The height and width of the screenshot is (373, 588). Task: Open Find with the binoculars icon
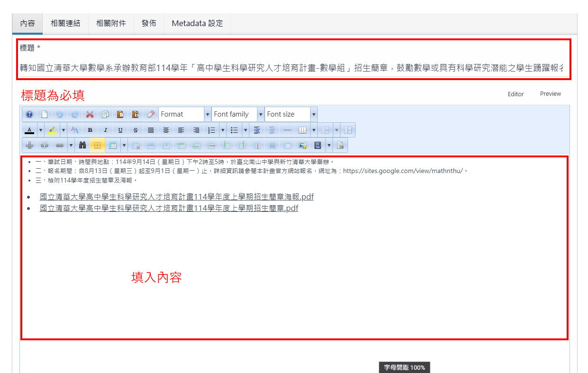click(83, 145)
